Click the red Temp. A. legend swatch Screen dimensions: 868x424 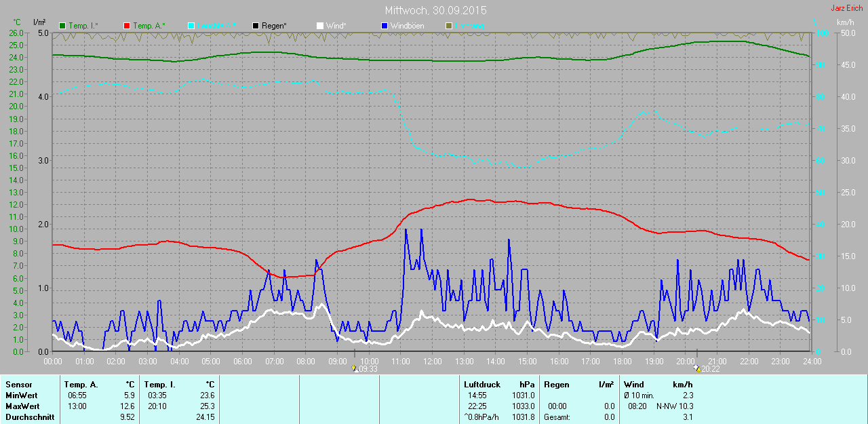[127, 26]
